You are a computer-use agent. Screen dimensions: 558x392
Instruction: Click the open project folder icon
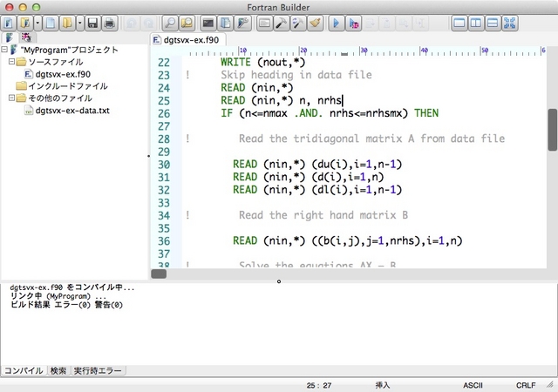click(x=25, y=24)
